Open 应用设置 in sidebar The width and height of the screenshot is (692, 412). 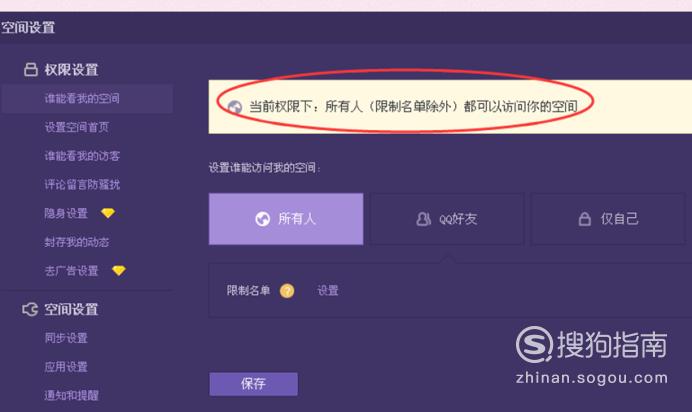coord(66,367)
